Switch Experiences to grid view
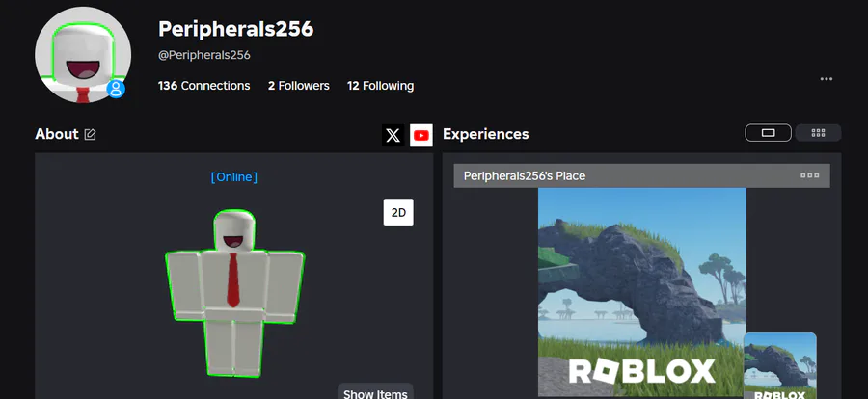 coord(818,133)
